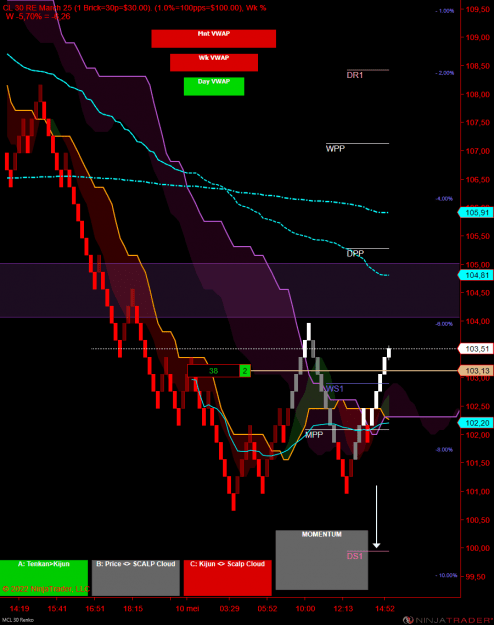Click the 103,13 order price tag
This screenshot has width=494, height=625.
[x=476, y=371]
